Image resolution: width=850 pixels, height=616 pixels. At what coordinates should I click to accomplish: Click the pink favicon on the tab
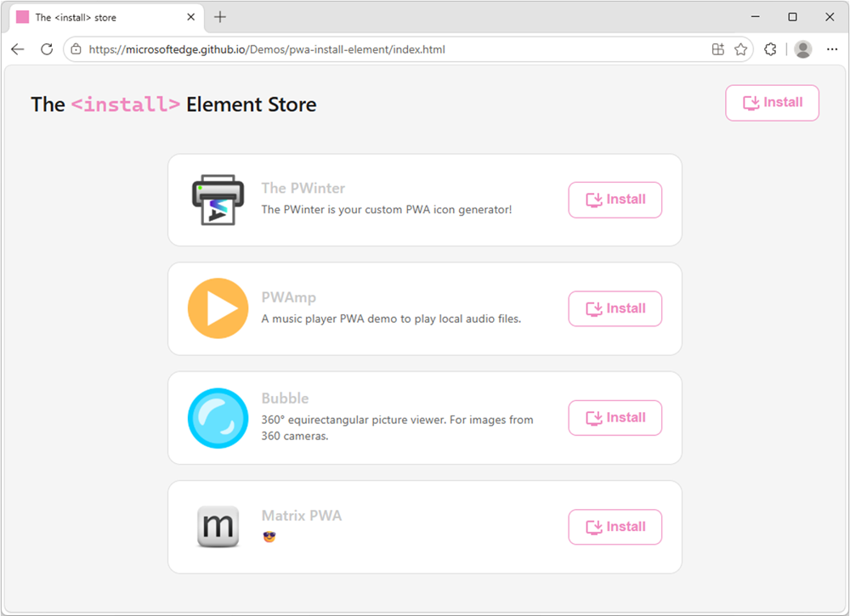[22, 17]
